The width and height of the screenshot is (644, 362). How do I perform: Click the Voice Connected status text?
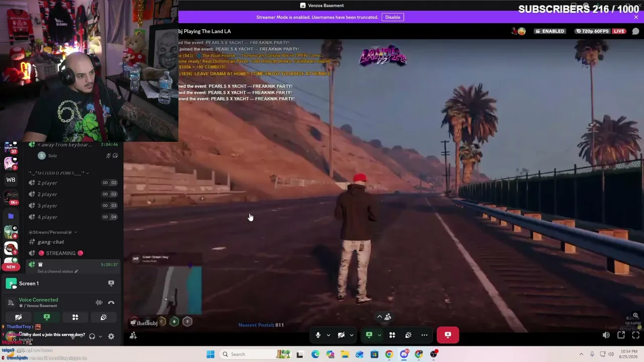38,300
